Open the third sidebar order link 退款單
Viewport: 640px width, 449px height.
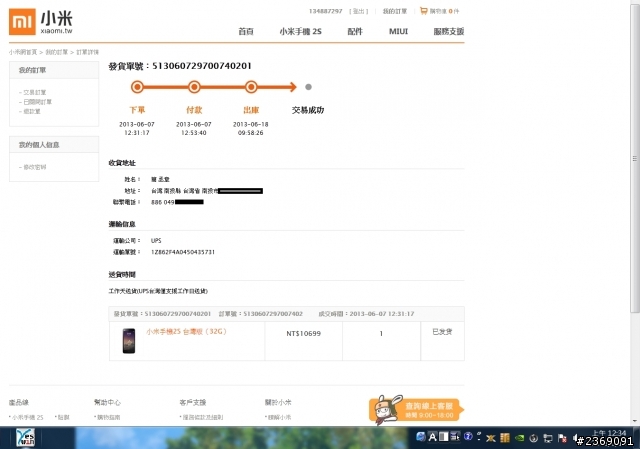click(30, 111)
